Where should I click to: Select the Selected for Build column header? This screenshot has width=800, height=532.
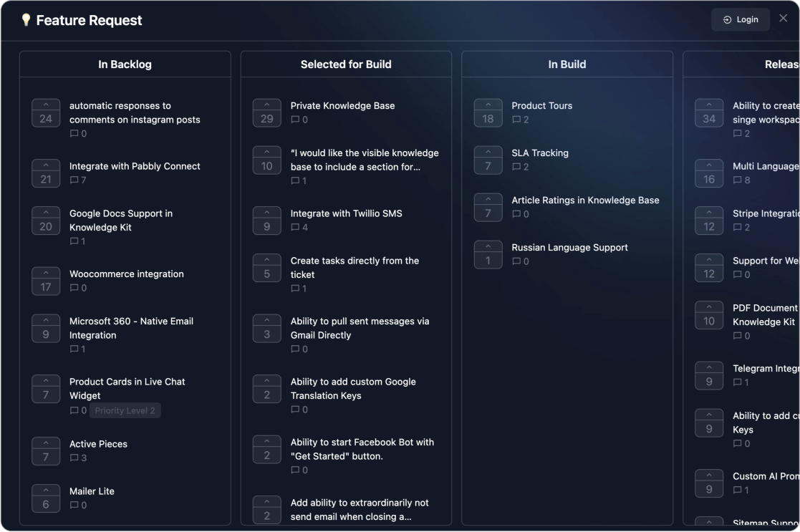pyautogui.click(x=346, y=64)
